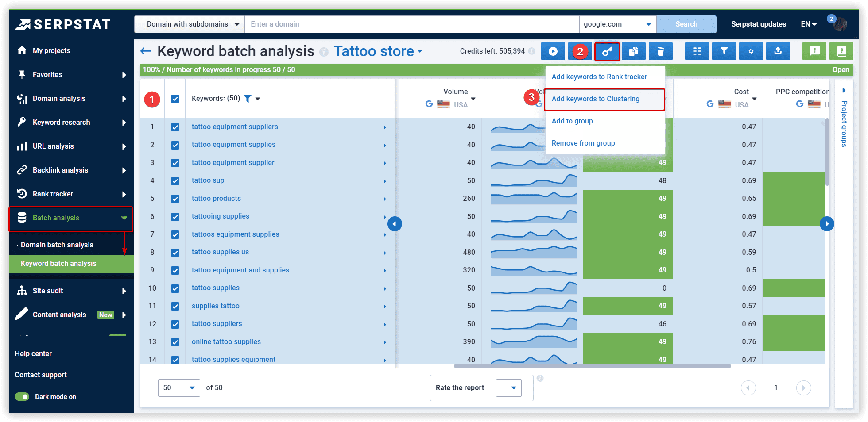Screen dimensions: 868x422
Task: Uncheck the select-all keywords checkbox
Action: [x=175, y=99]
